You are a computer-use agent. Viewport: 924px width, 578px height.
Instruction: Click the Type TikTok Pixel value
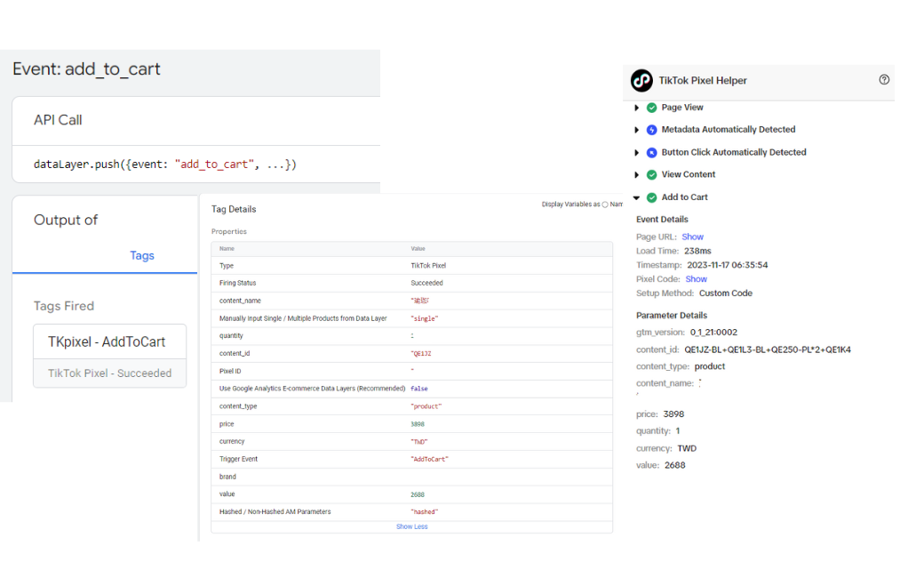click(428, 266)
